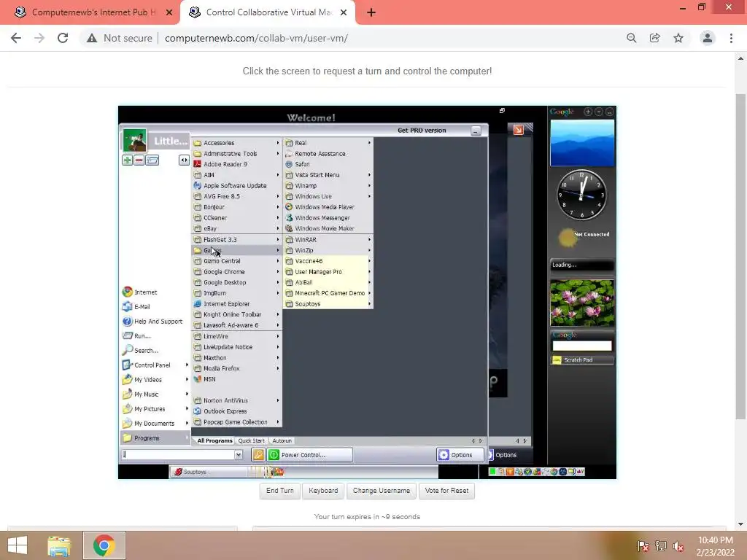The image size is (747, 560).
Task: Reload the browser page
Action: click(63, 38)
